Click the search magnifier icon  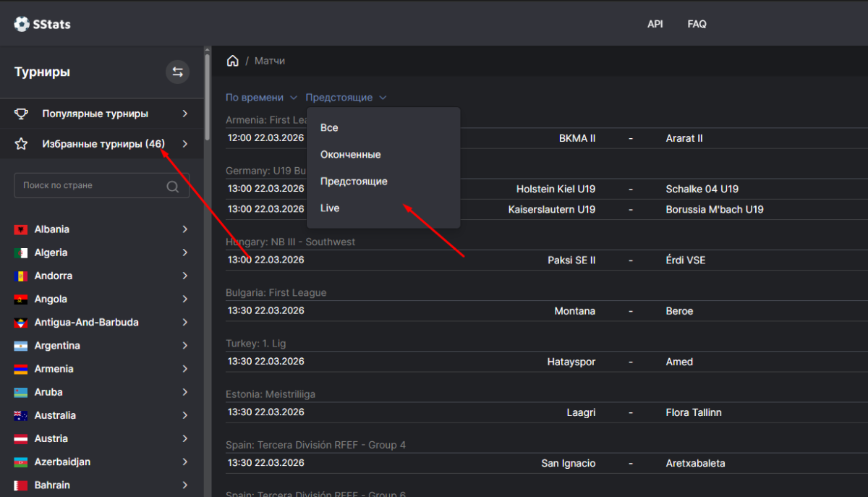[173, 186]
